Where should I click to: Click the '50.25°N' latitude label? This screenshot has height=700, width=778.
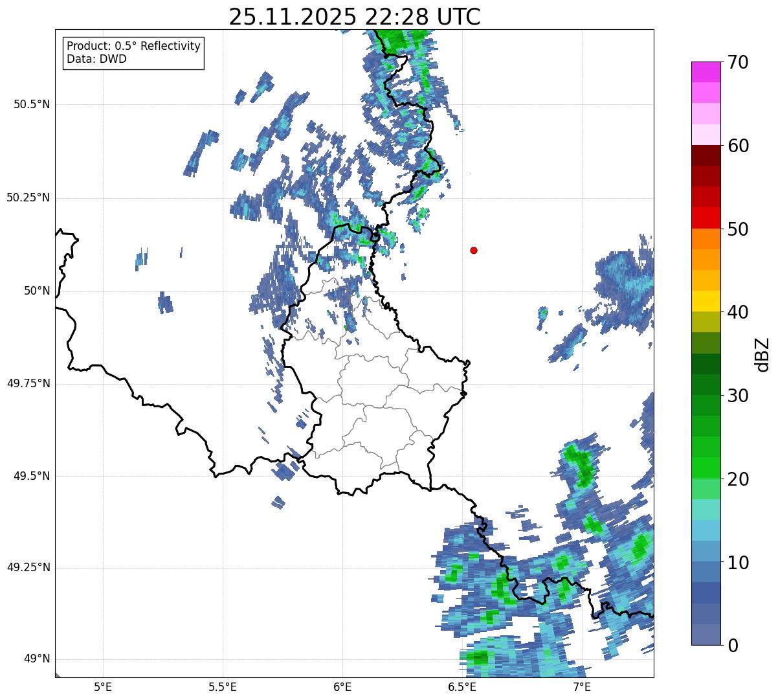point(28,198)
